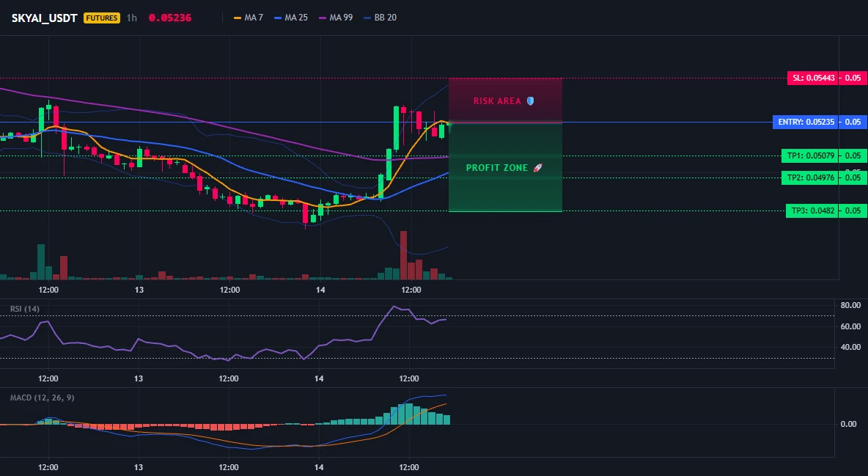Click the tall green candle breaking above MA 99

point(397,128)
